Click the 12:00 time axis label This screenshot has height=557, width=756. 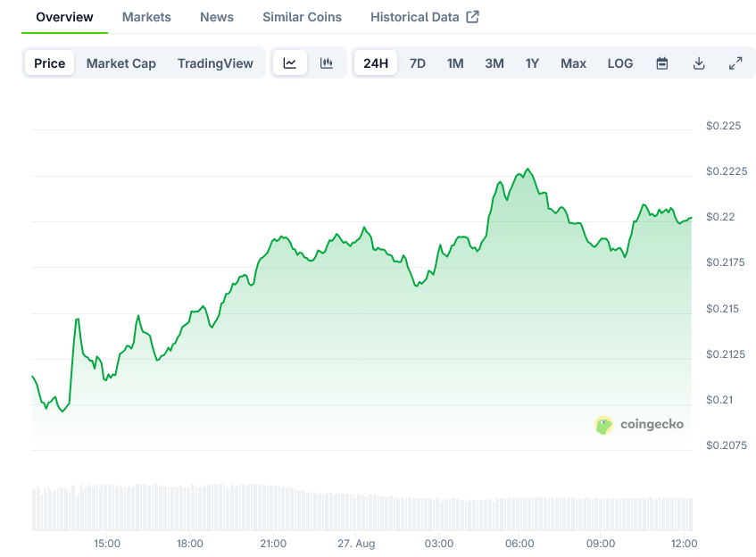(685, 544)
